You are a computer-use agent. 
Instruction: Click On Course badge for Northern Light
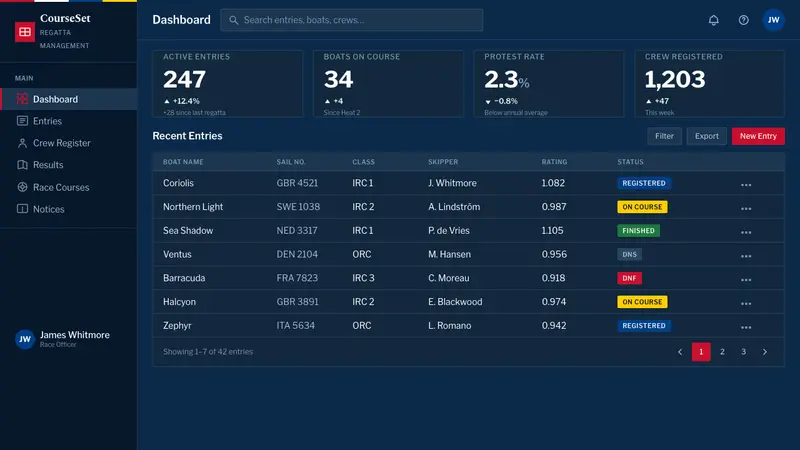pyautogui.click(x=642, y=207)
